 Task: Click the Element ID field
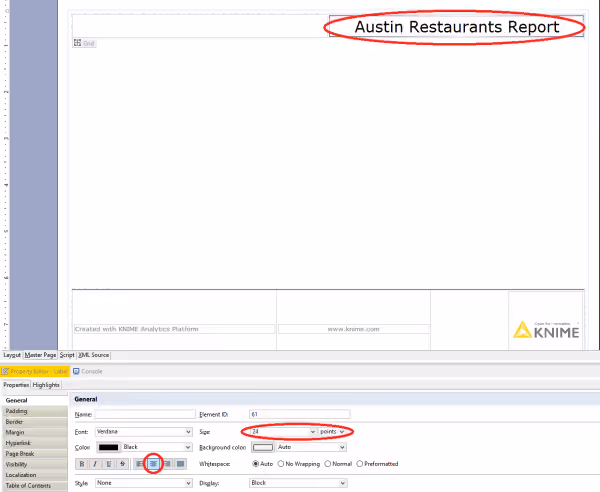299,414
